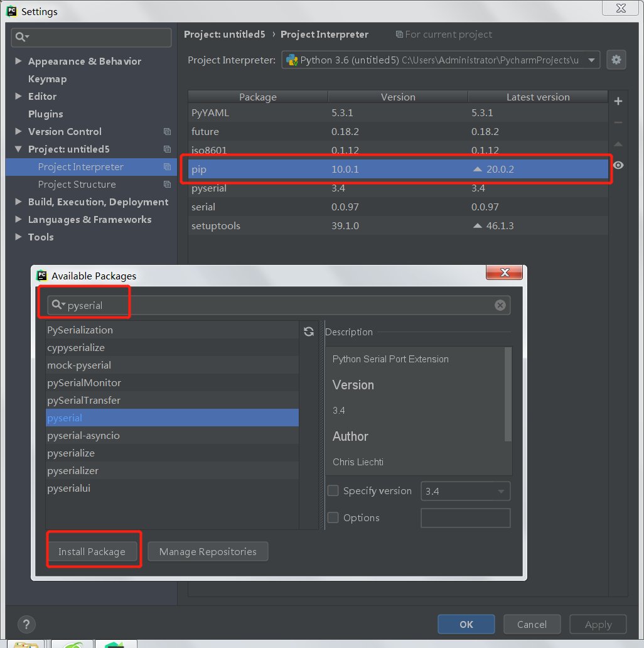
Task: Click the plus icon to add package
Action: coord(618,101)
